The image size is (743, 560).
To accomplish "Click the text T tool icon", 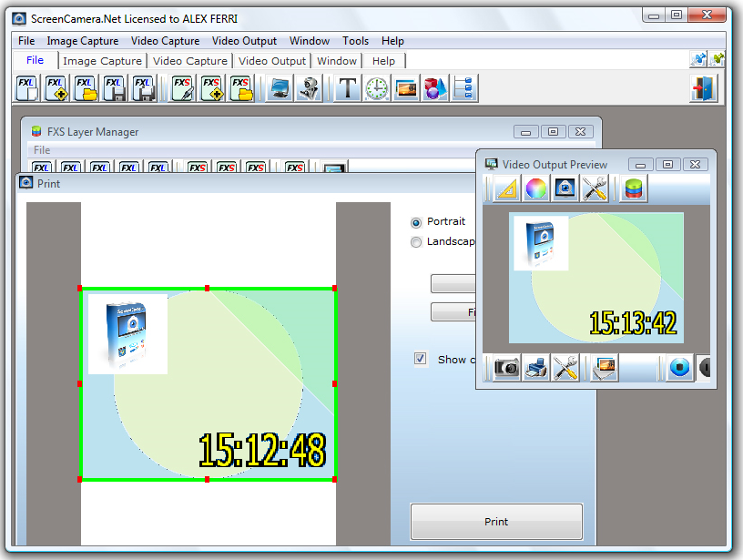I will point(347,88).
